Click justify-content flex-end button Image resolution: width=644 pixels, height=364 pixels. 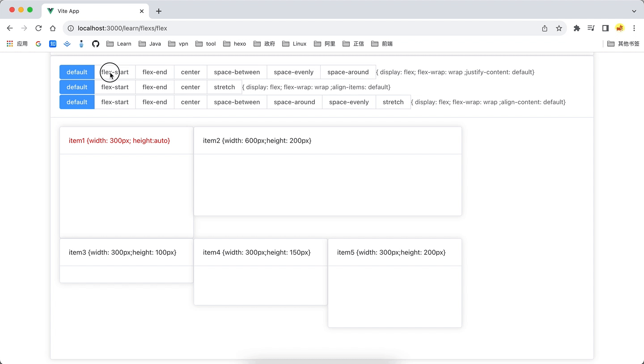click(155, 72)
